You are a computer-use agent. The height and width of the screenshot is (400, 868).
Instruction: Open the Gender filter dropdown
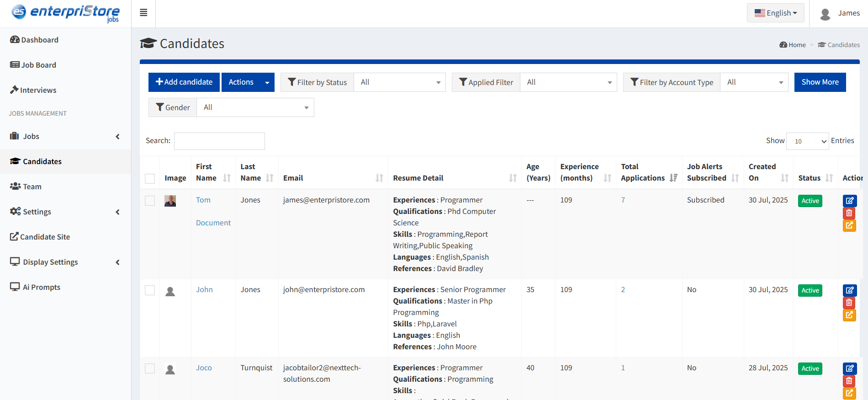point(255,107)
